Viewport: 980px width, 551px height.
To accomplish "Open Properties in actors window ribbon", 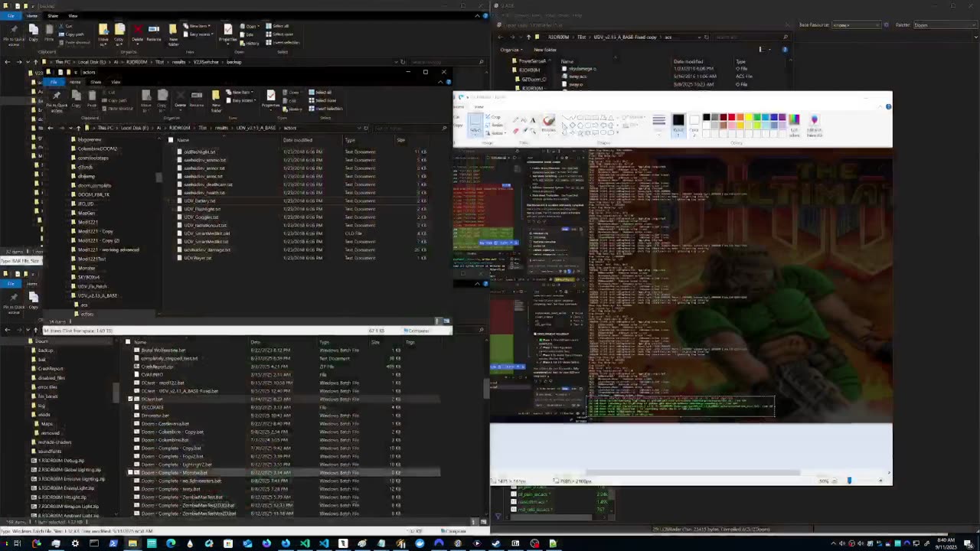I will (x=271, y=99).
